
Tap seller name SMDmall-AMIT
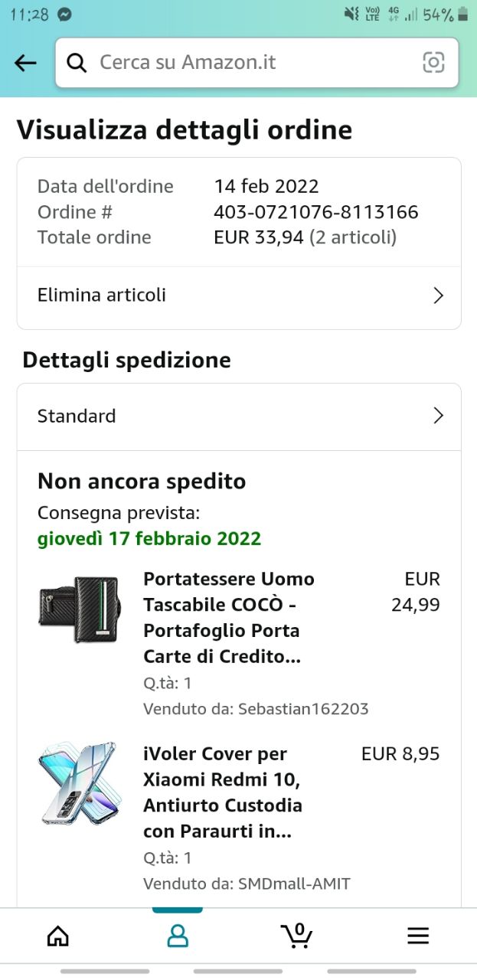click(x=294, y=884)
